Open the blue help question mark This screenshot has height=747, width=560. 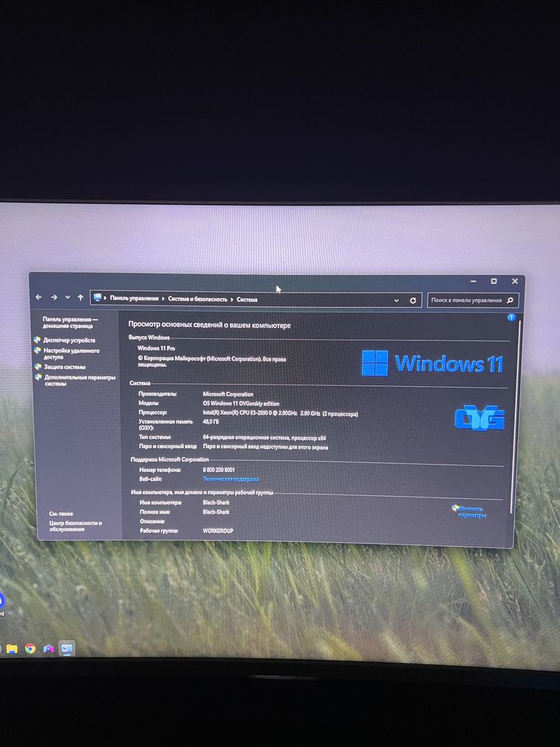pos(511,317)
